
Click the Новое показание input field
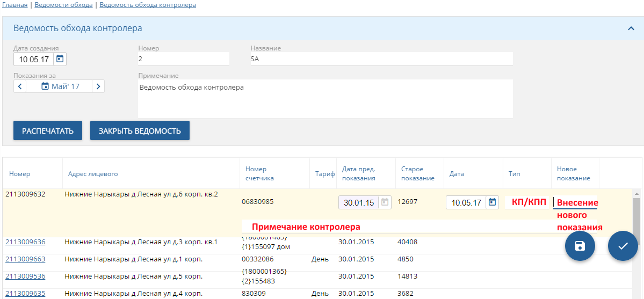(575, 202)
